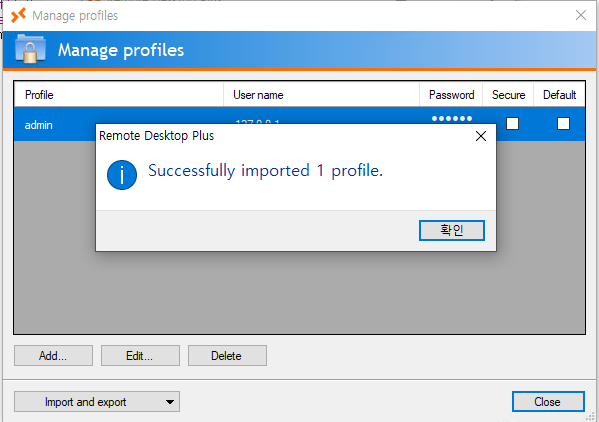Toggle the Default checkbox for admin profile
599x422 pixels.
coord(563,124)
